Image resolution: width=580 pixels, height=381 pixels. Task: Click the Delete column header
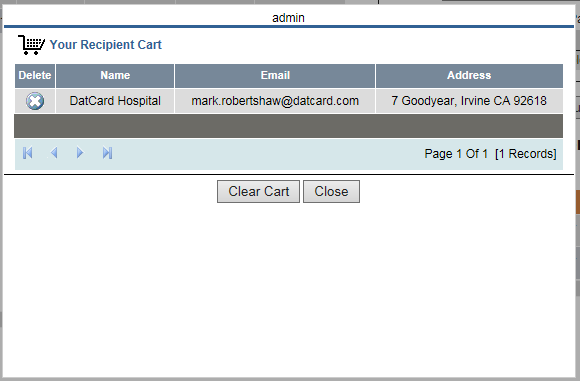(35, 75)
